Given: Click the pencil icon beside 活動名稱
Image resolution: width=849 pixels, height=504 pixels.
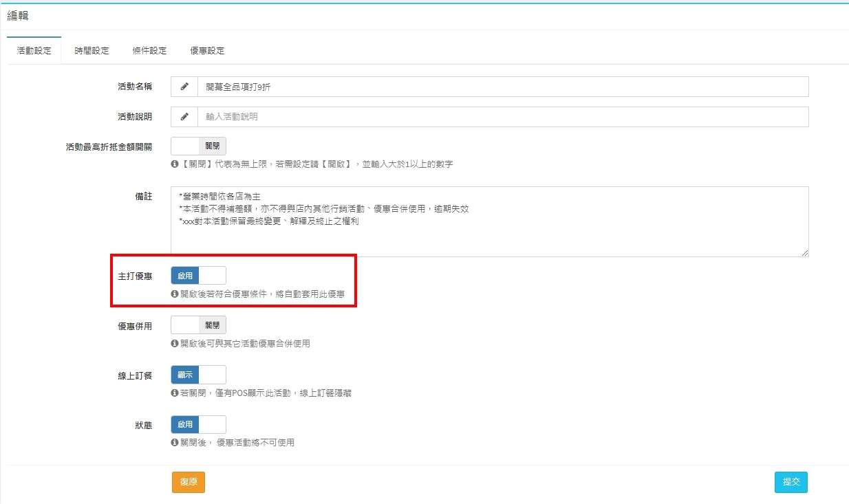Looking at the screenshot, I should 184,87.
